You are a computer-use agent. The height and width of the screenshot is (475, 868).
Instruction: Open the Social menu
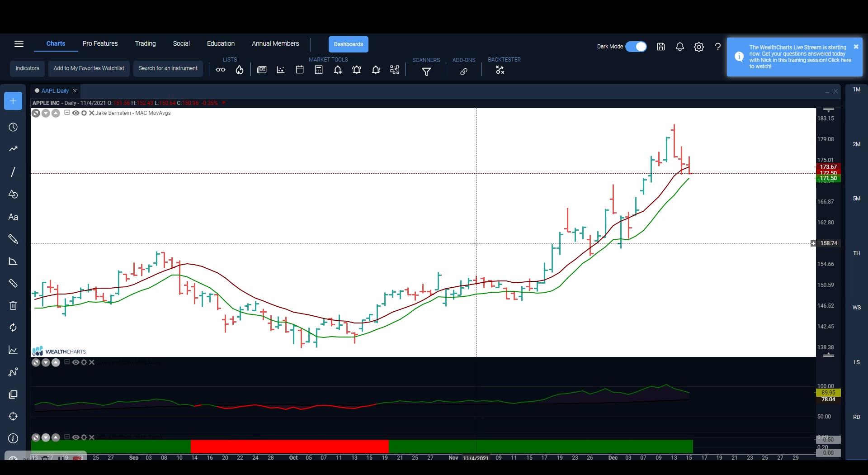181,43
